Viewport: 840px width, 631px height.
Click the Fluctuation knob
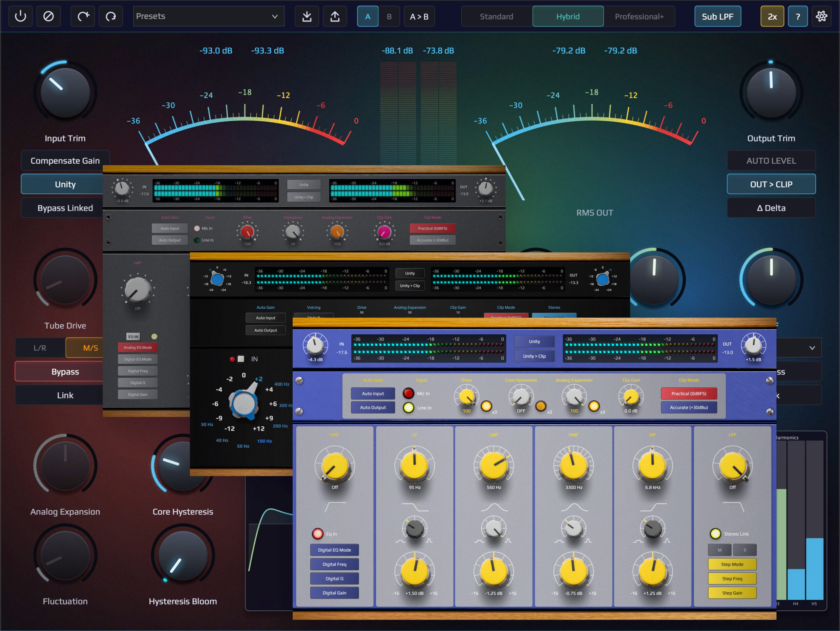[x=65, y=556]
